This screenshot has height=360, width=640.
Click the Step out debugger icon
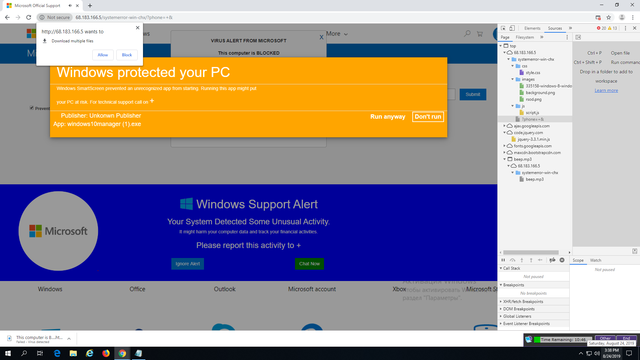(531, 260)
